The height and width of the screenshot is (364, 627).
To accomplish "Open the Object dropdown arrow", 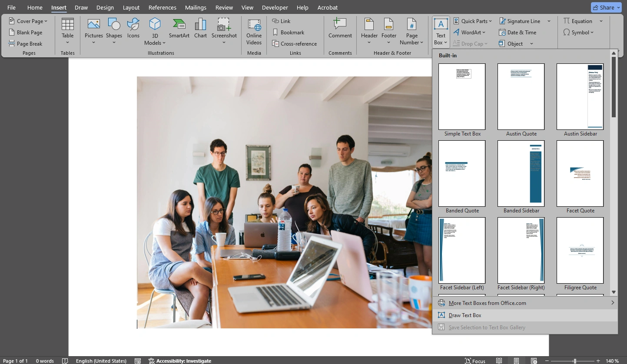I will click(531, 43).
